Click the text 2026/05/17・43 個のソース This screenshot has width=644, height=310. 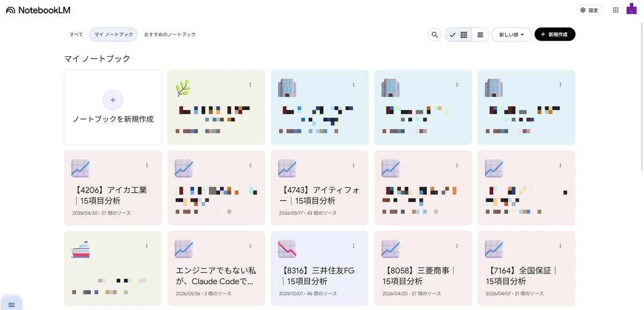[308, 213]
